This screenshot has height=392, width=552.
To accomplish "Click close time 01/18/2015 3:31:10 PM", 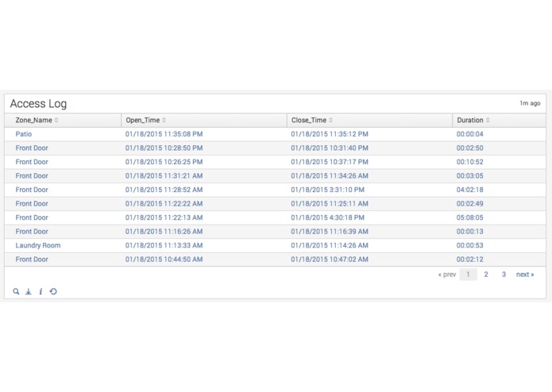I will click(328, 190).
